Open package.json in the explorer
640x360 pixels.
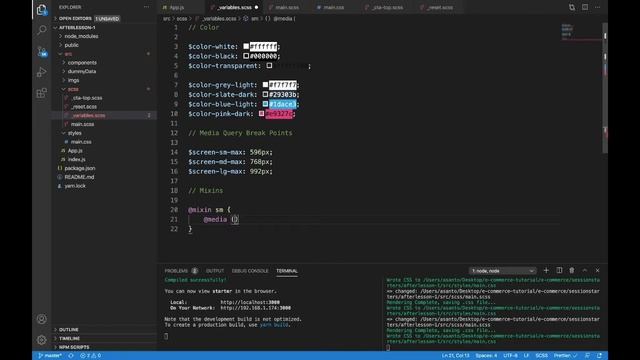(x=80, y=168)
